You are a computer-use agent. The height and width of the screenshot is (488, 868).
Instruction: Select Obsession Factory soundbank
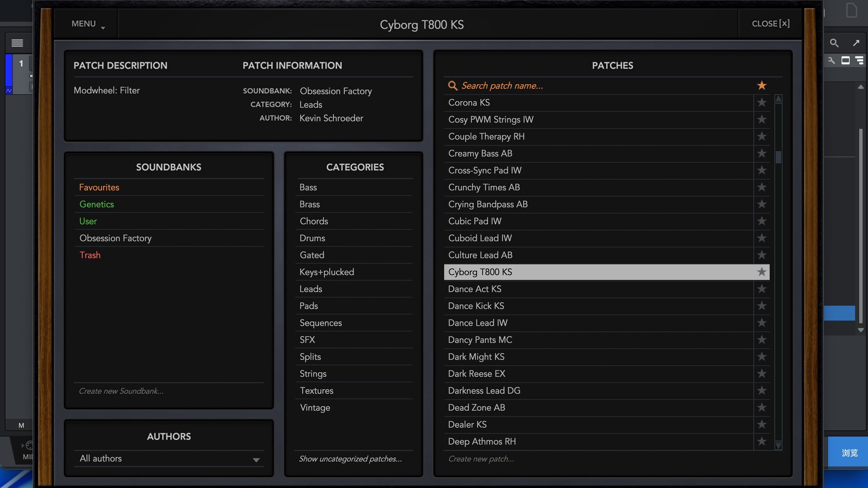tap(116, 238)
